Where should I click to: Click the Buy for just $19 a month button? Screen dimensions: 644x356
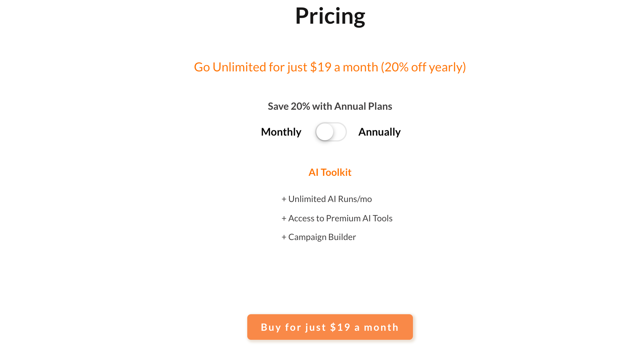click(x=330, y=327)
